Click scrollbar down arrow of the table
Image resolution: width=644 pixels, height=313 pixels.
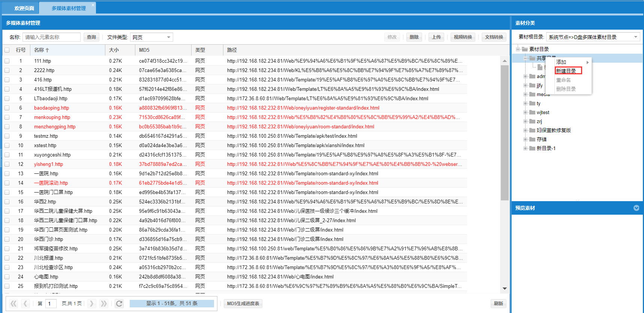pyautogui.click(x=505, y=288)
